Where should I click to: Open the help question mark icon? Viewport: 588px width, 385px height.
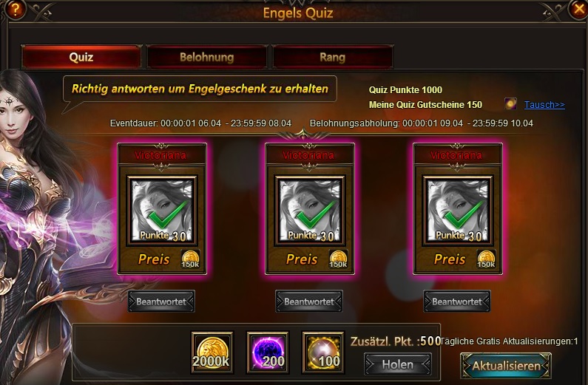(15, 9)
